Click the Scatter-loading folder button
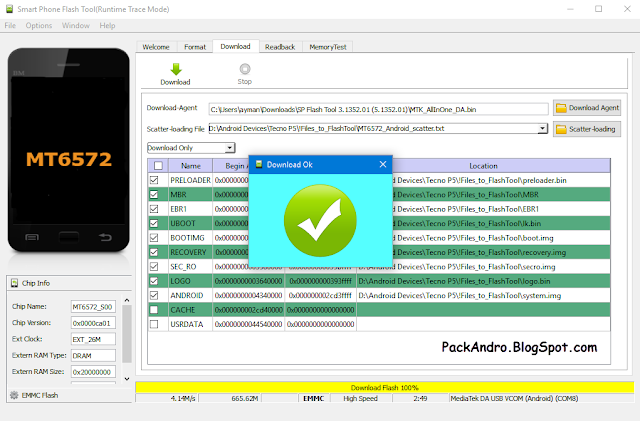The image size is (640, 421). pyautogui.click(x=587, y=129)
